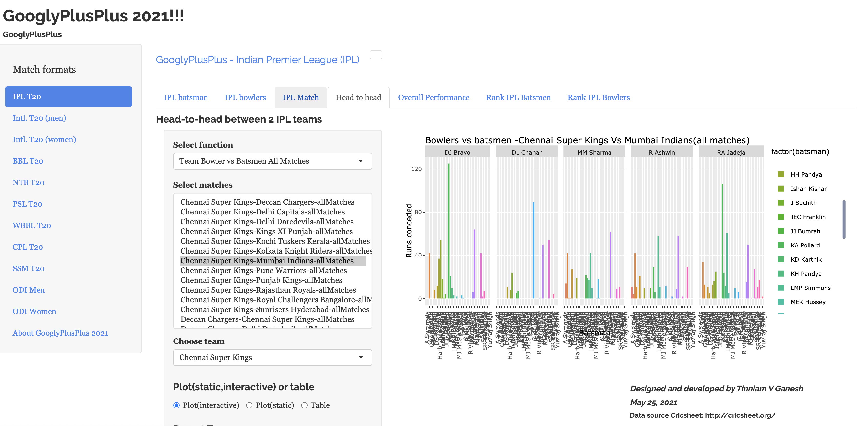Go to BBL T20 match format
868x426 pixels.
(x=28, y=161)
